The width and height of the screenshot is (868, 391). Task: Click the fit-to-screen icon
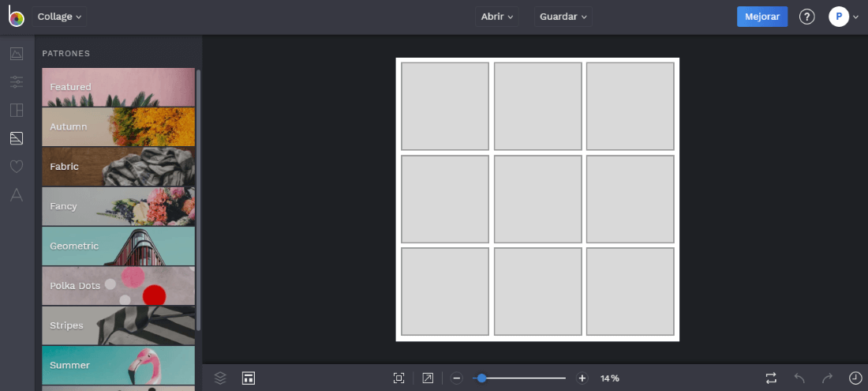pos(399,378)
